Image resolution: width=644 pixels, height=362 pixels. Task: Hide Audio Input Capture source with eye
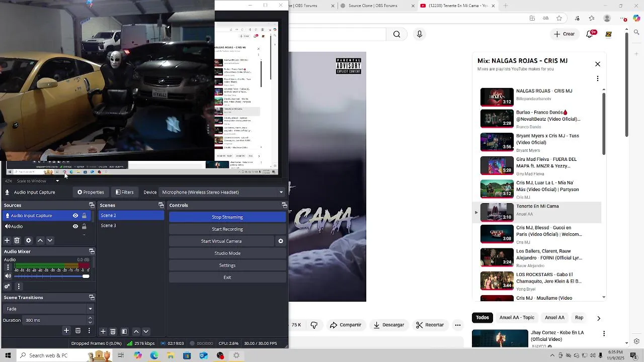tap(75, 216)
